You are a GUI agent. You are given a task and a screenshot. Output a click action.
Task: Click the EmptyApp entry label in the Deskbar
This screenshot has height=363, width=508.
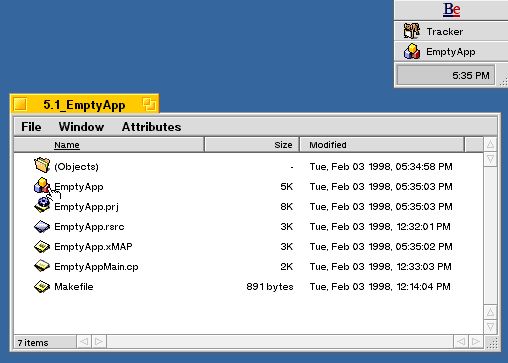pyautogui.click(x=451, y=52)
